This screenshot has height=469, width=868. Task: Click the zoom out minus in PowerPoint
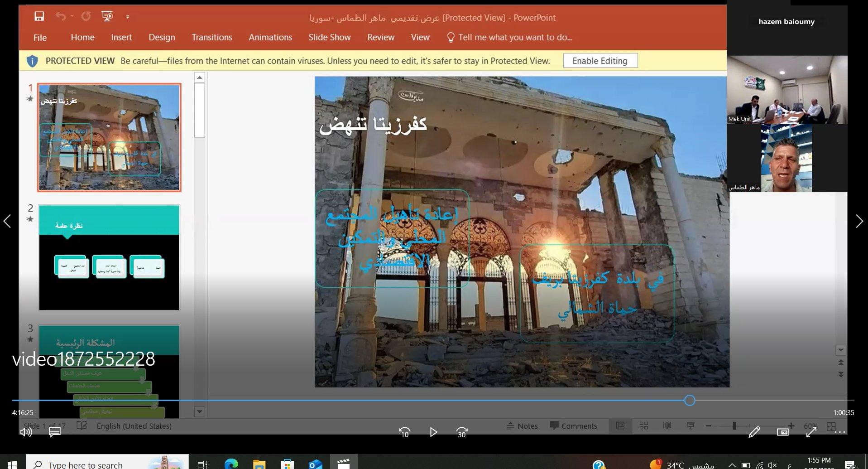(x=709, y=426)
